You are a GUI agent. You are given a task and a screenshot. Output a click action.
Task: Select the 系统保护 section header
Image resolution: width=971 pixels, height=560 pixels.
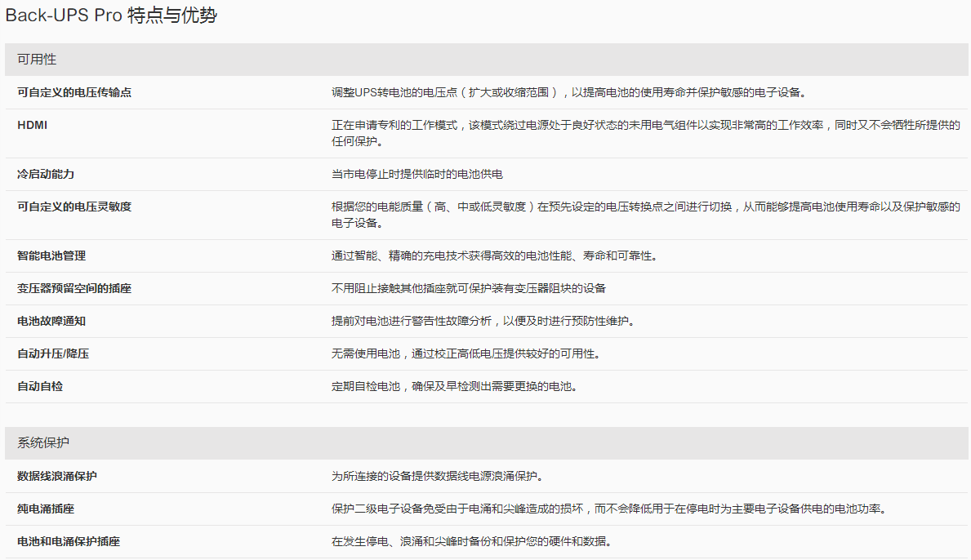tap(43, 442)
